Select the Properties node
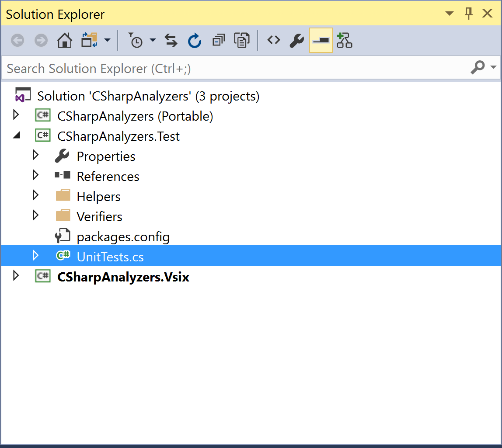Image resolution: width=502 pixels, height=448 pixels. (x=106, y=156)
